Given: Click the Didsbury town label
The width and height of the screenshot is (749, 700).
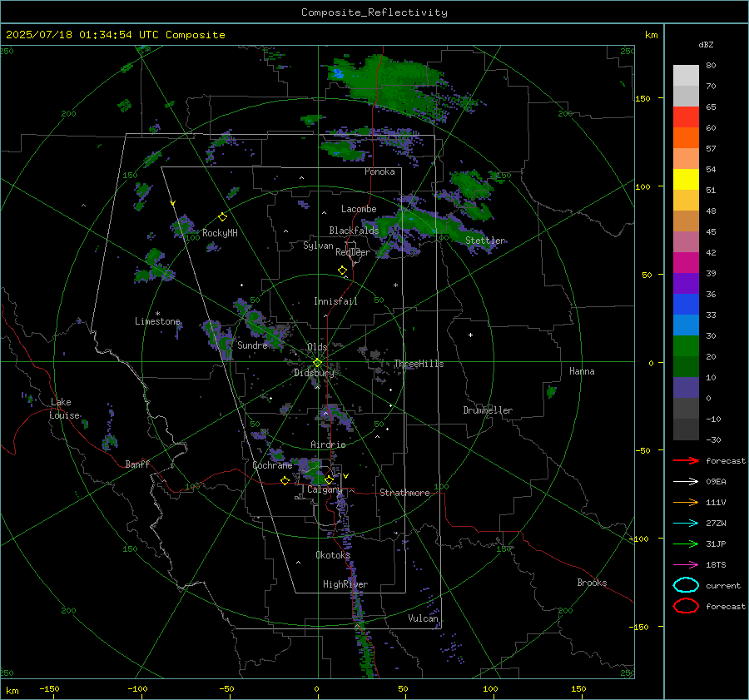Looking at the screenshot, I should [x=314, y=373].
